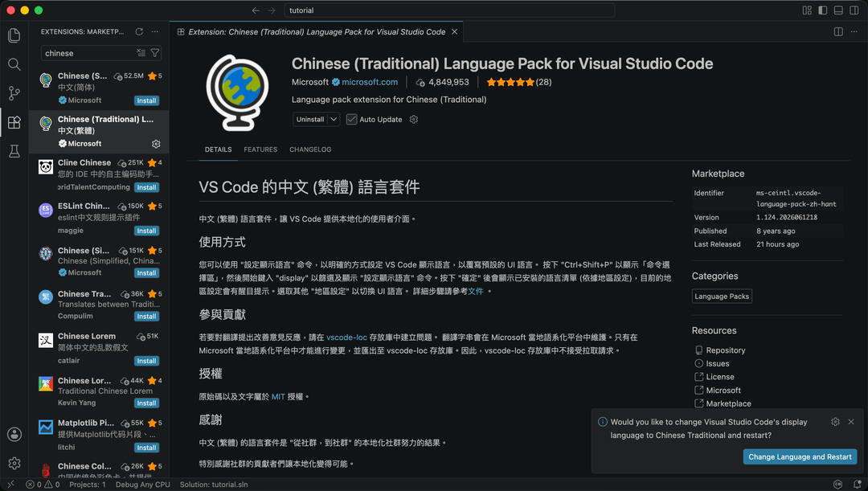The width and height of the screenshot is (868, 491).
Task: Open the microsoft.com publisher link
Action: (x=370, y=82)
